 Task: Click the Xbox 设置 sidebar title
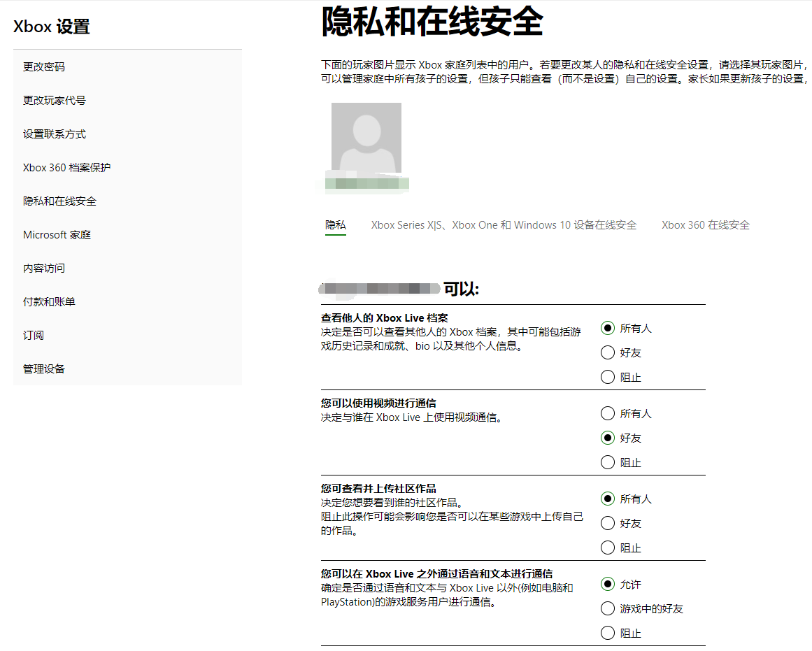(x=51, y=27)
